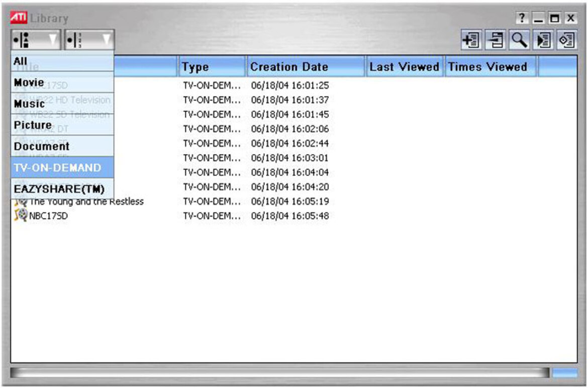Click creation date 06/18/04 16:05:19
This screenshot has height=388, width=588.
290,202
